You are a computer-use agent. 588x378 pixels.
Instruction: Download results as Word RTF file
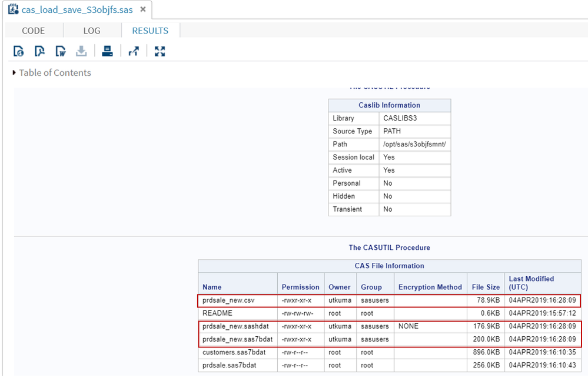(x=61, y=52)
